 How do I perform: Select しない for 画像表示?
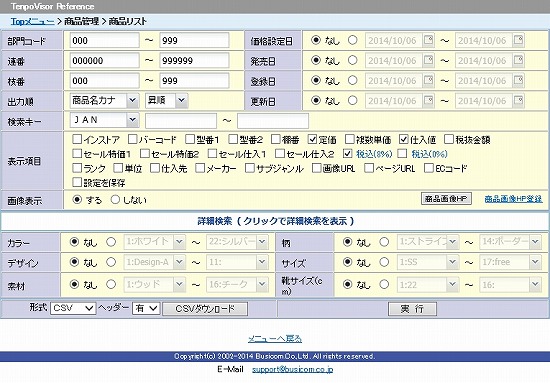[115, 200]
